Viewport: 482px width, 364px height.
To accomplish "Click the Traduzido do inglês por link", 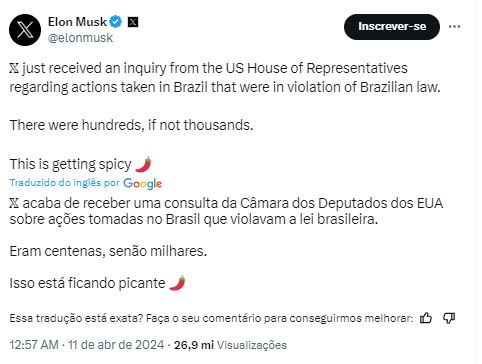I will (64, 183).
